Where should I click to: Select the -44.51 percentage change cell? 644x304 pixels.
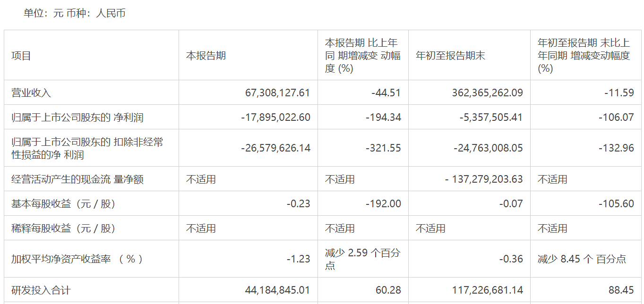pyautogui.click(x=386, y=93)
